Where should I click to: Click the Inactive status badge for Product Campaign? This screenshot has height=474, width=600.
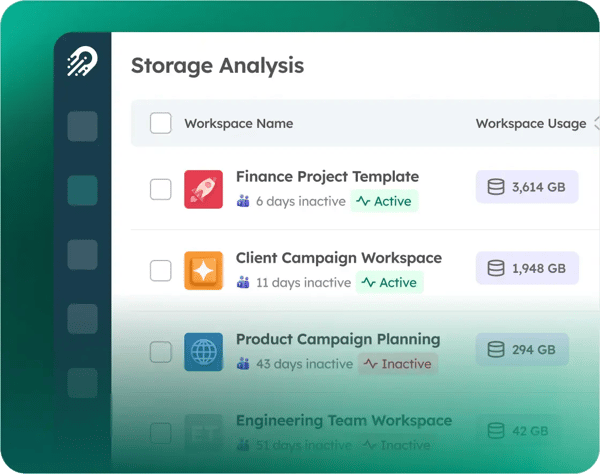point(398,364)
